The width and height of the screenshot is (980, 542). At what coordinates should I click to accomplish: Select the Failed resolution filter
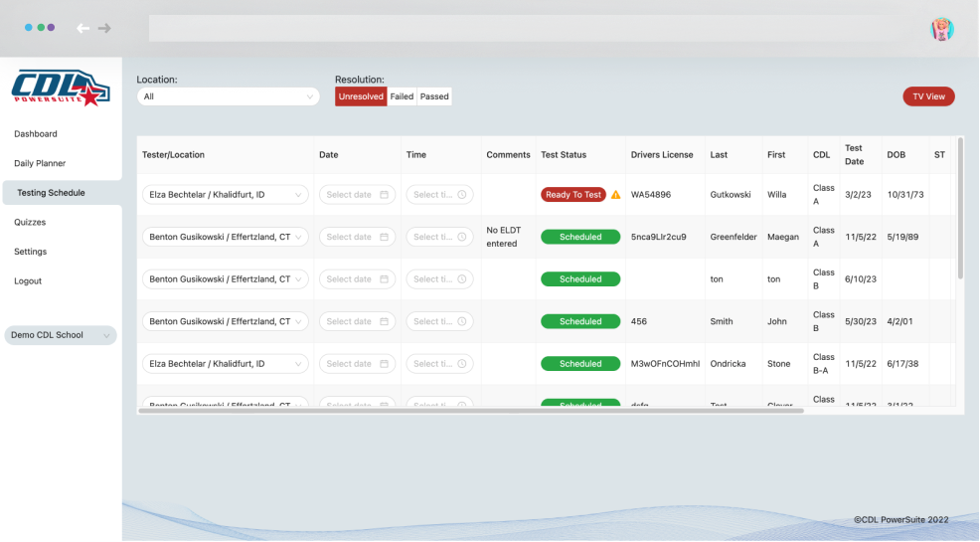[x=402, y=96]
